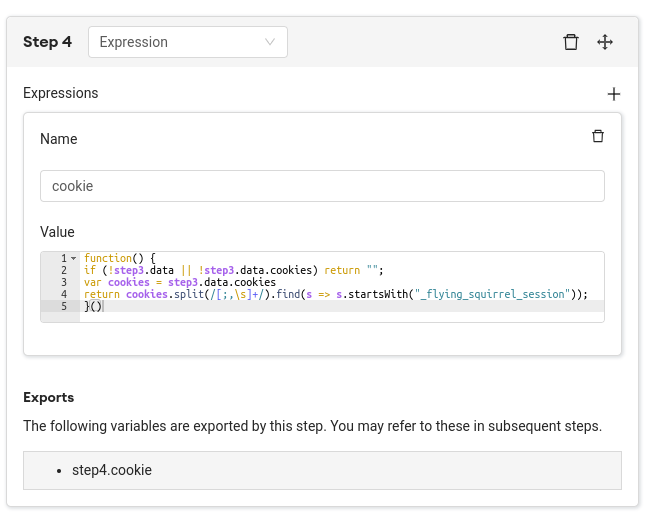
Task: Click the "function() {" code line
Action: tap(120, 258)
